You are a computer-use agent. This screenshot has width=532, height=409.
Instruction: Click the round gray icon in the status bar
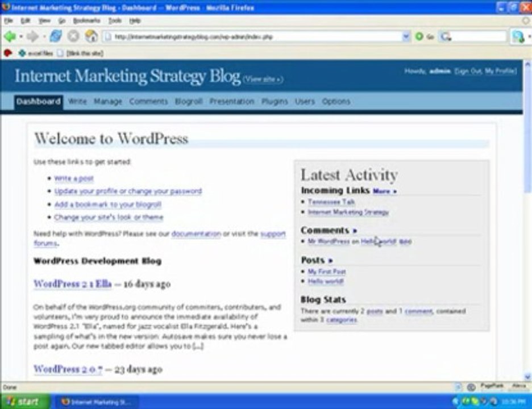[471, 387]
